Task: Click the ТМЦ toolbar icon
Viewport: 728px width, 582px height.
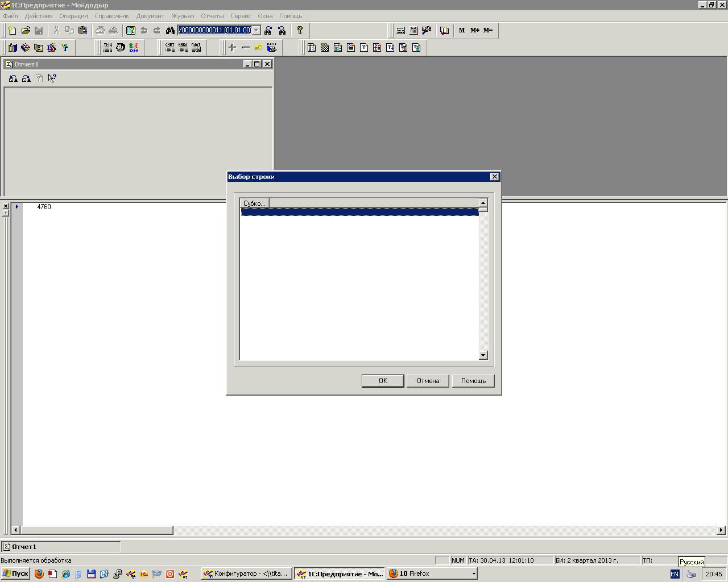Action: coord(107,48)
